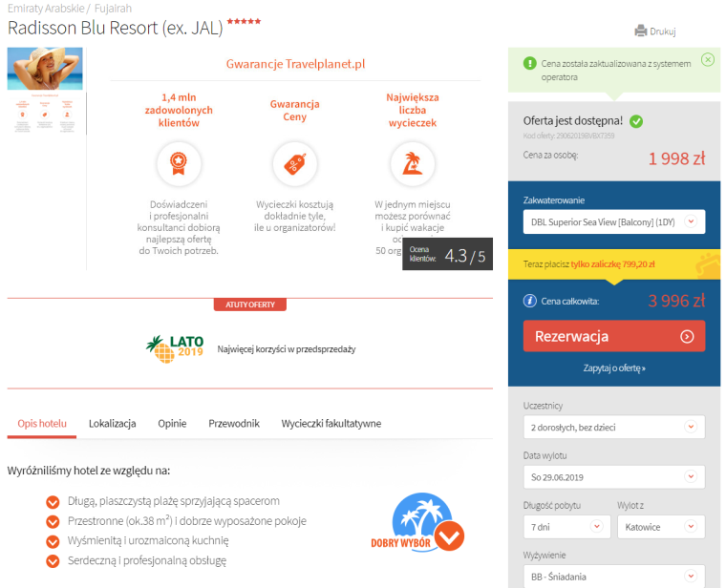Switch to the Opinie tab

[172, 423]
